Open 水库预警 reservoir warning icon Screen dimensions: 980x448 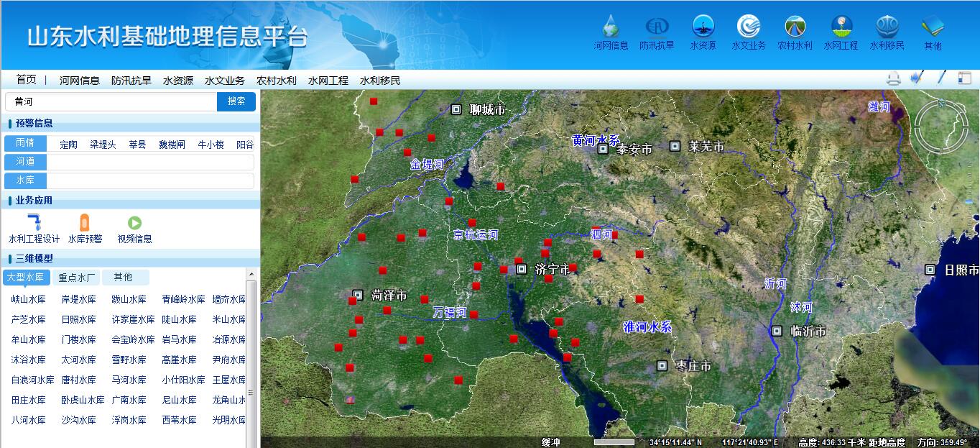click(85, 223)
